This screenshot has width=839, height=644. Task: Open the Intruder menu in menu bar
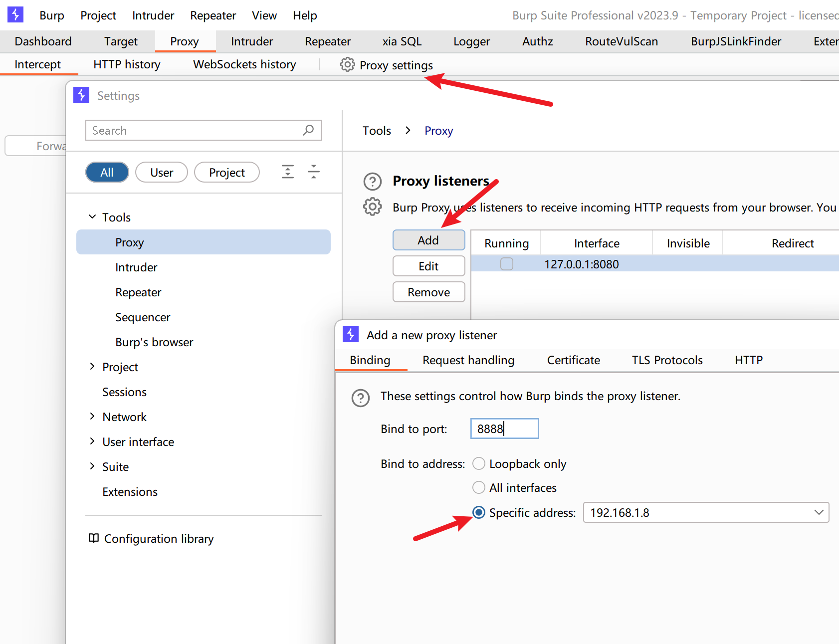[x=153, y=15]
